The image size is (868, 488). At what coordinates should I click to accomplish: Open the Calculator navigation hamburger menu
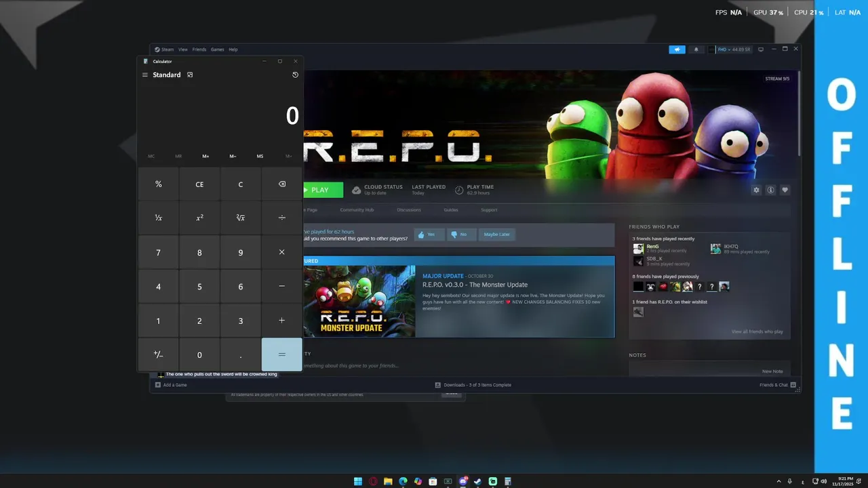pos(144,75)
